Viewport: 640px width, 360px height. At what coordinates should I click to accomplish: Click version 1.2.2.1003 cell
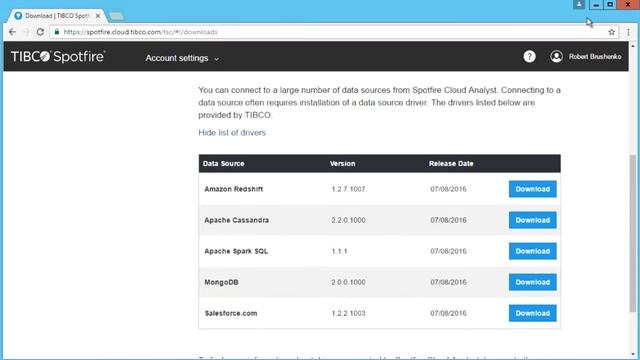[x=348, y=313]
